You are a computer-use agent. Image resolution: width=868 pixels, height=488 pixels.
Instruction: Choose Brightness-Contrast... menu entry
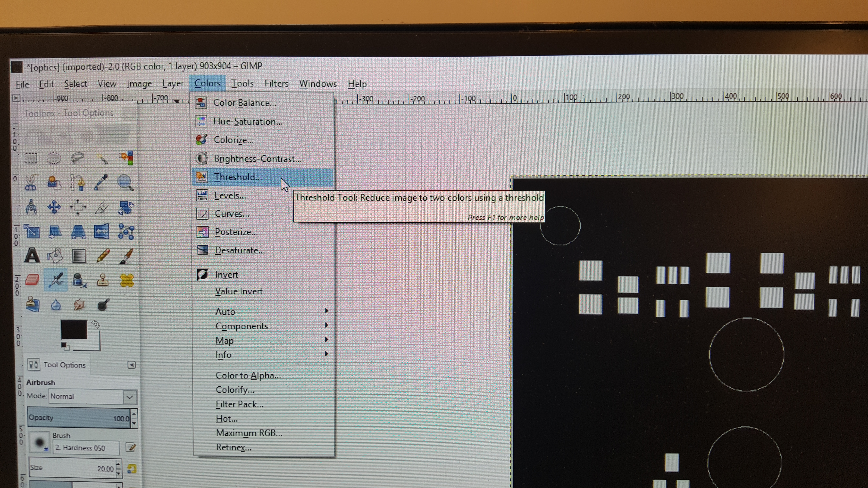pos(262,159)
